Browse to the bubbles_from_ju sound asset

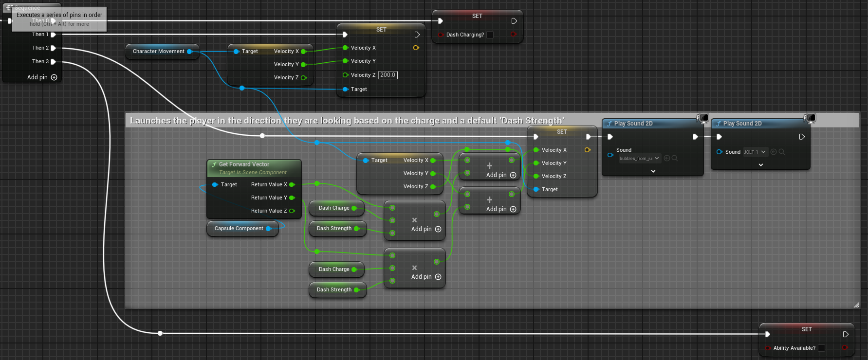(675, 158)
